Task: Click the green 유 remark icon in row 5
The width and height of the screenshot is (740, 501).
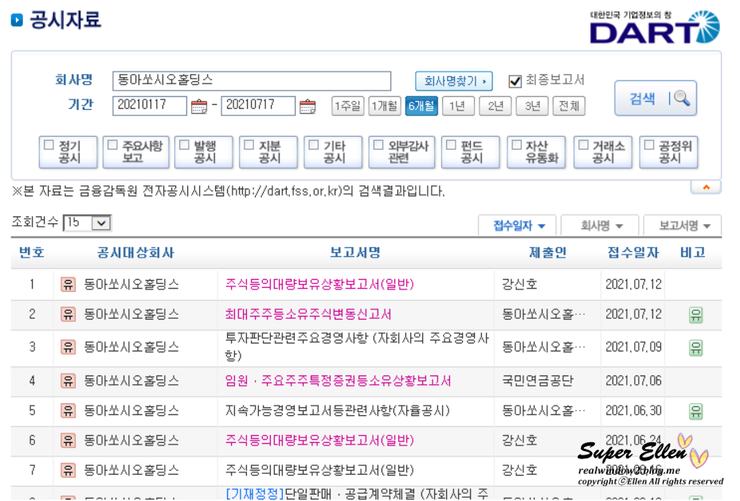Action: [696, 411]
